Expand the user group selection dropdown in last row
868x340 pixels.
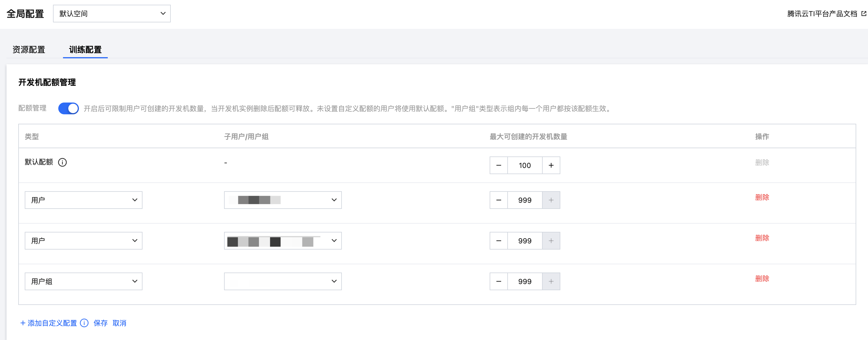pyautogui.click(x=282, y=281)
